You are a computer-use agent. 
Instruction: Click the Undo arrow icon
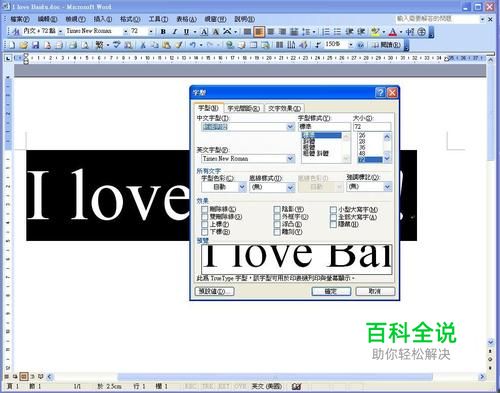(193, 45)
